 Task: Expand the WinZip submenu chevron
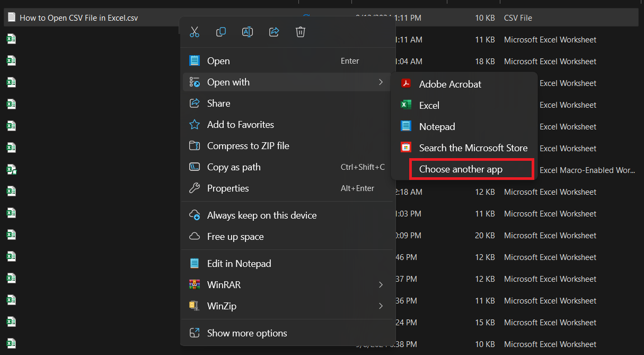(381, 306)
